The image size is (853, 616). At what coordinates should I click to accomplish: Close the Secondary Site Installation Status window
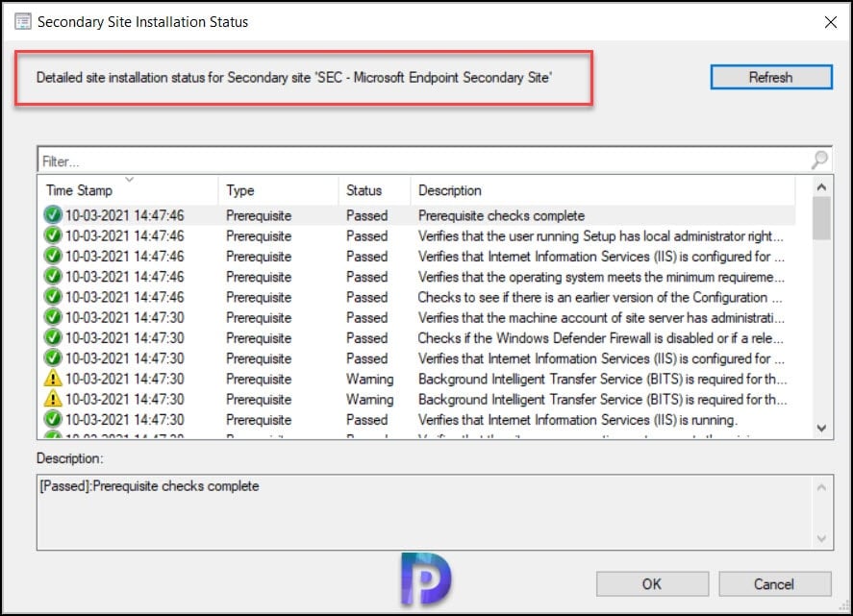coord(830,22)
